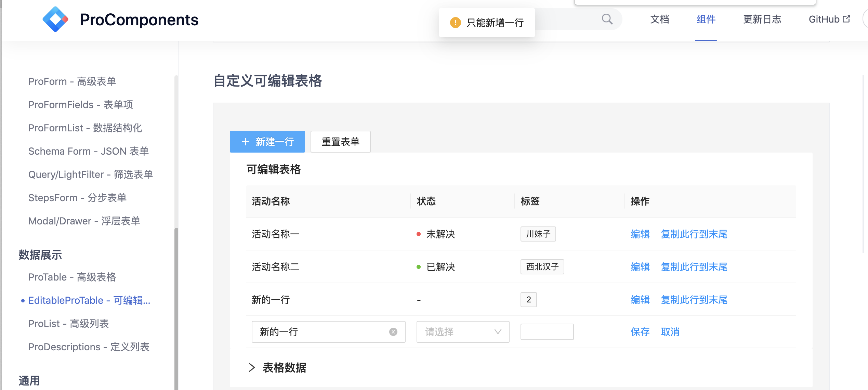Click the ProComponents logo icon
The image size is (868, 390).
(x=55, y=19)
